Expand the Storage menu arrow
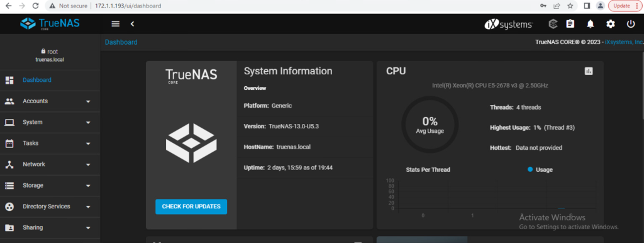Screen dimensions: 644x243 pyautogui.click(x=88, y=186)
